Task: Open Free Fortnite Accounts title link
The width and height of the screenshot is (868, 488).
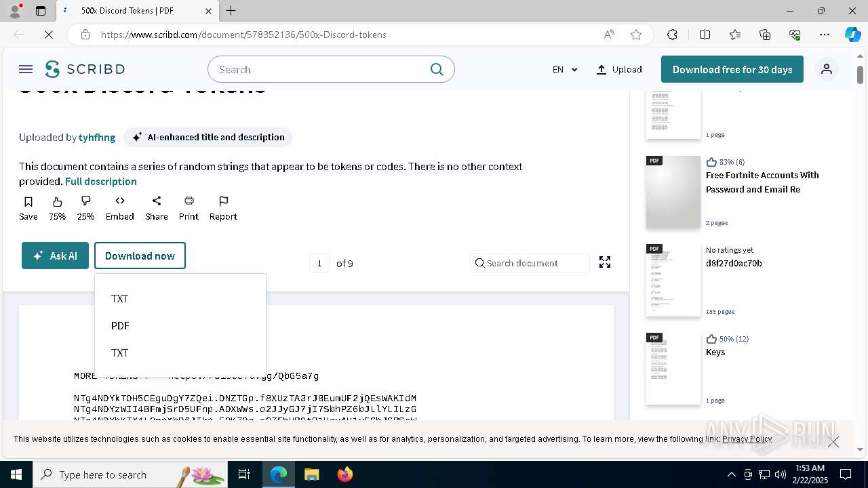Action: (x=762, y=182)
